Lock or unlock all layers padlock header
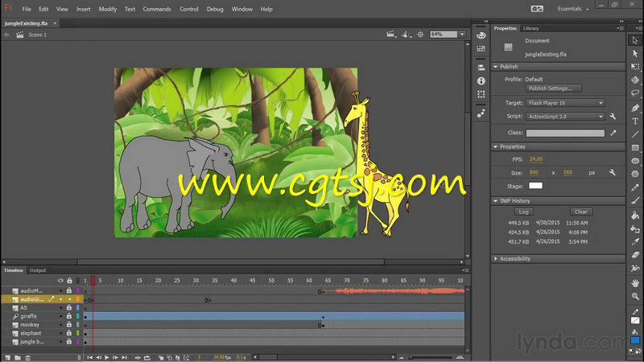Image resolution: width=644 pixels, height=362 pixels. point(69,281)
